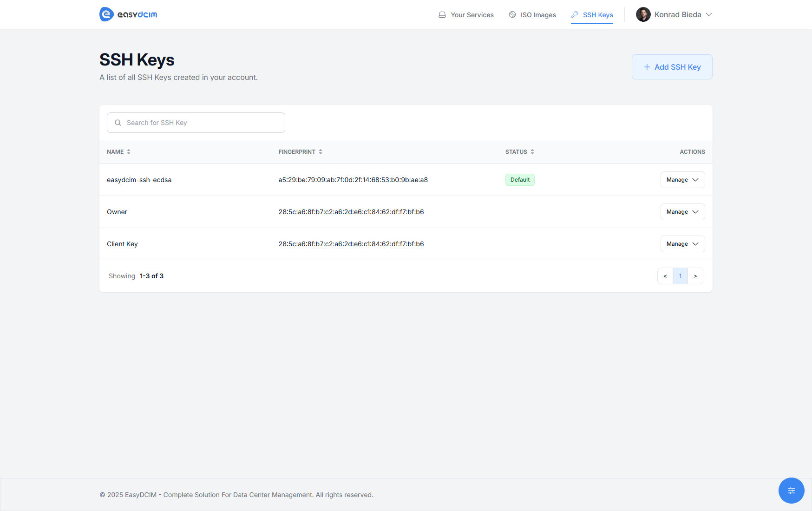
Task: Open the user account dropdown chevron
Action: coord(709,14)
